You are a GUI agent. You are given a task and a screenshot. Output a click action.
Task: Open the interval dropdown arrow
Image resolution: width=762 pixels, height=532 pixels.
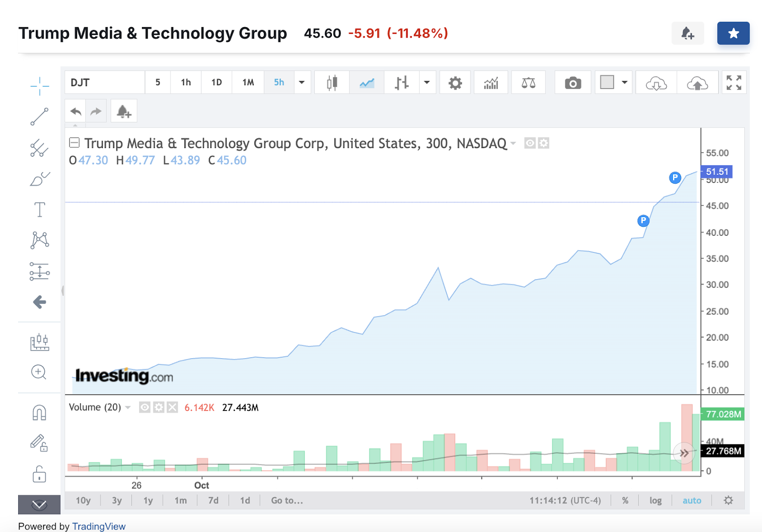tap(302, 82)
